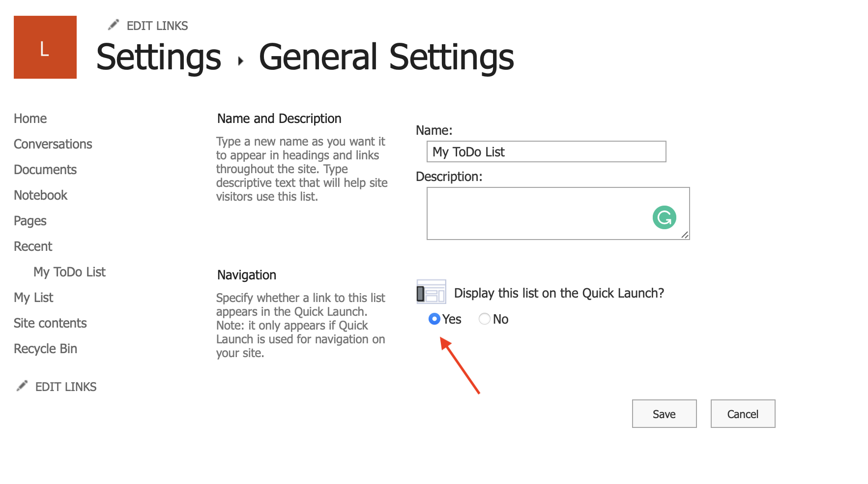This screenshot has height=484, width=868.
Task: Open the Conversations navigation link
Action: tap(53, 144)
